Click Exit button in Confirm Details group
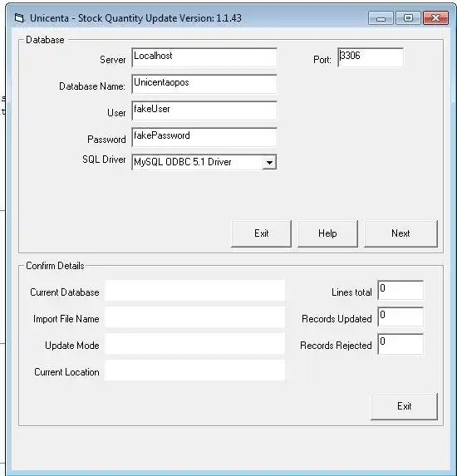This screenshot has height=476, width=457. [404, 406]
